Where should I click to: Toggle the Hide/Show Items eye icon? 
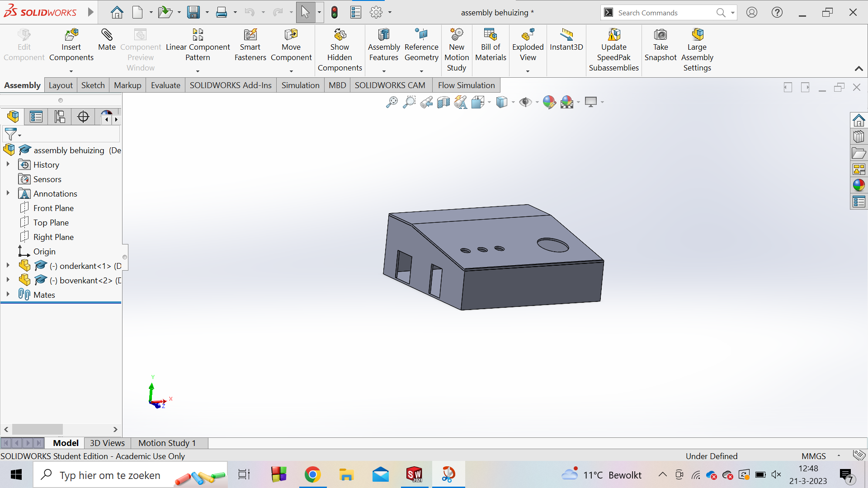click(525, 102)
